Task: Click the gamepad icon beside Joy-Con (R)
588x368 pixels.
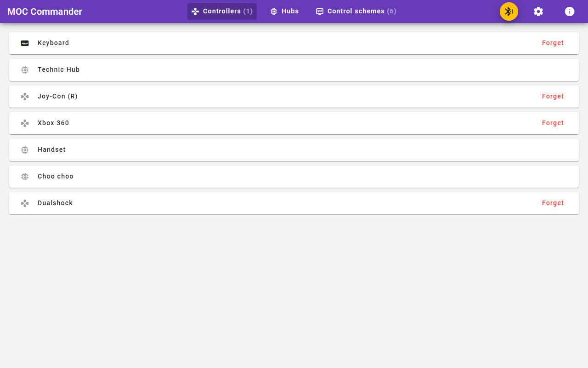Action: (x=25, y=97)
